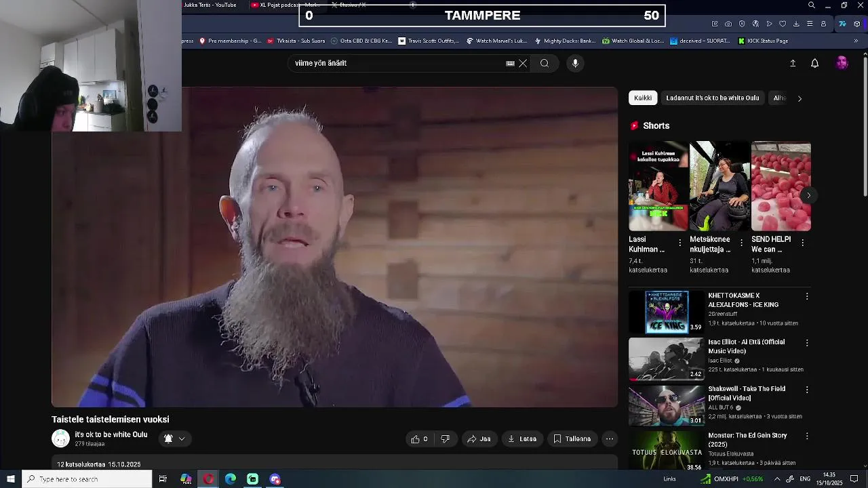Switch to the XL Pojat podcast browser tab
Viewport: 868px width, 488px height.
[285, 5]
